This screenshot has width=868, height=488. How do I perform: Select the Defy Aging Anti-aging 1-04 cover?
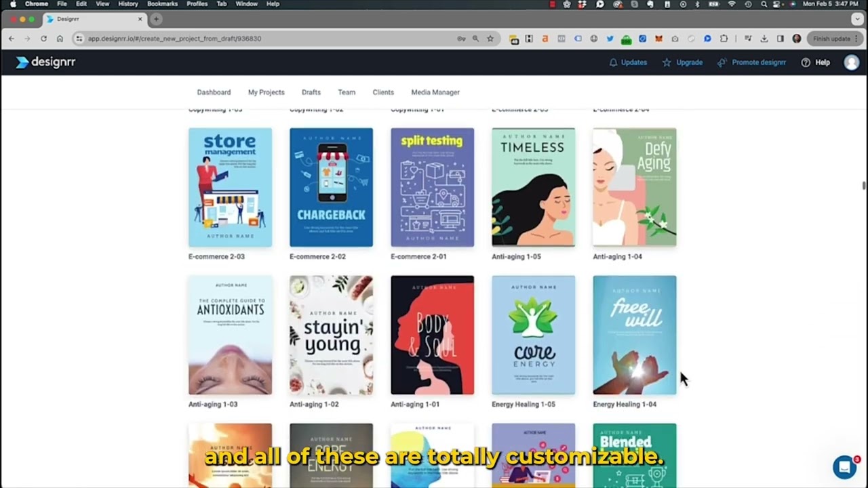coord(634,187)
